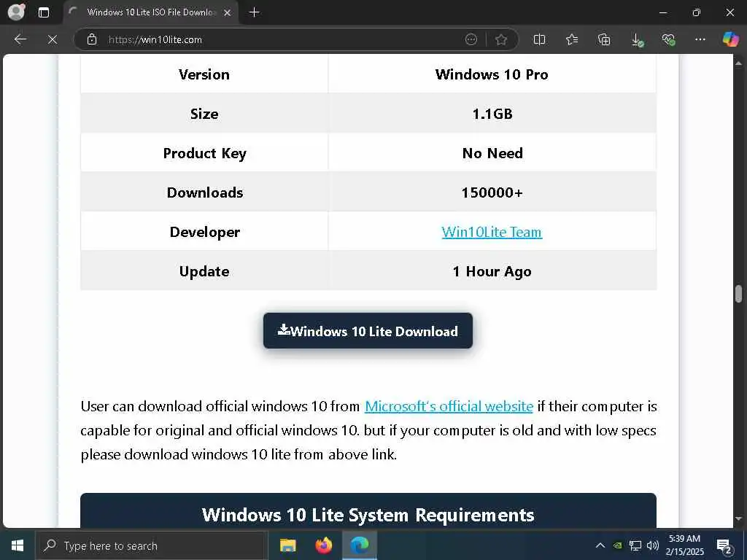The image size is (747, 560).
Task: Open the network tray icon
Action: (x=635, y=545)
